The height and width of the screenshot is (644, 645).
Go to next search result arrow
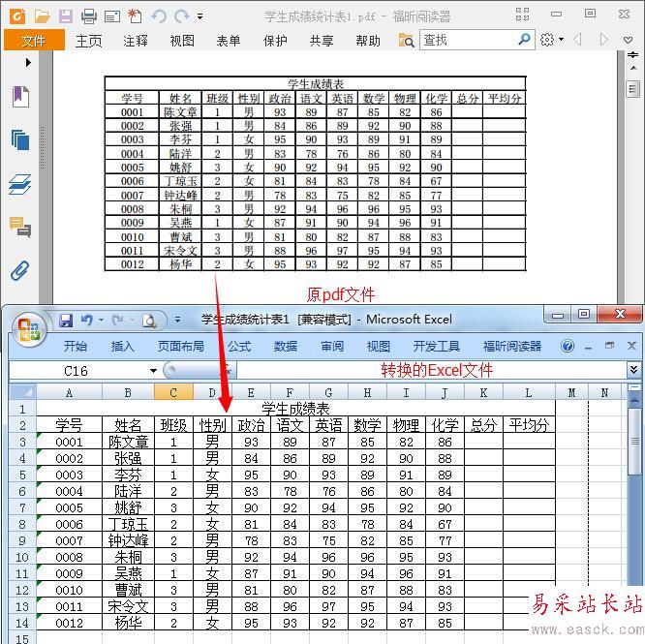[x=603, y=40]
